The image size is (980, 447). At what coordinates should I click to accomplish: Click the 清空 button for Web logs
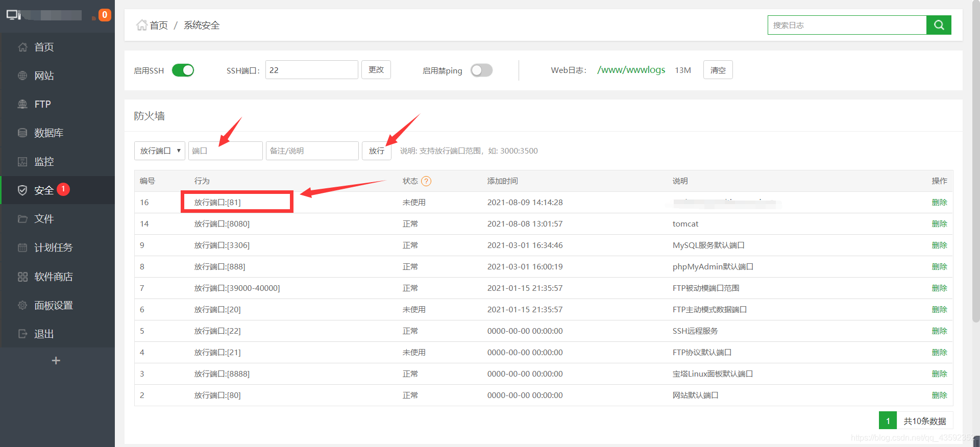pos(718,70)
